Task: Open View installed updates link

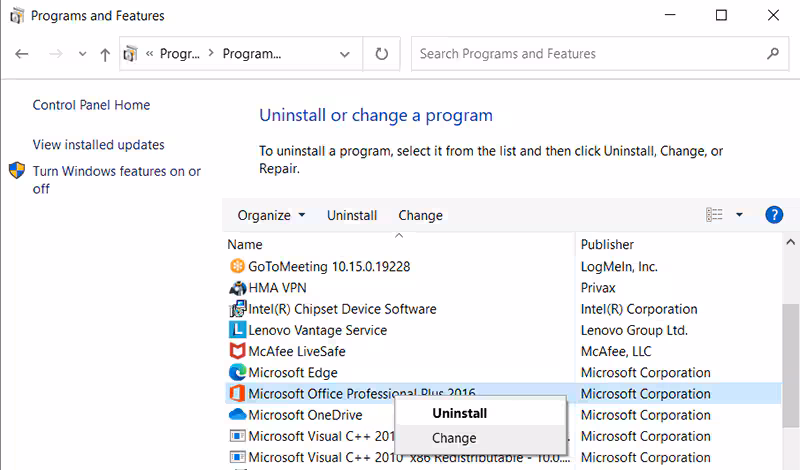Action: pyautogui.click(x=98, y=145)
